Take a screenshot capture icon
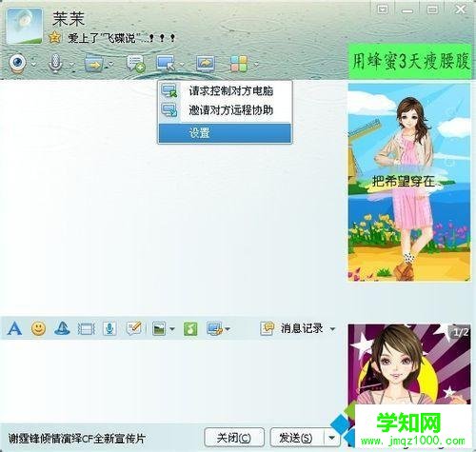The height and width of the screenshot is (452, 476). tap(215, 328)
